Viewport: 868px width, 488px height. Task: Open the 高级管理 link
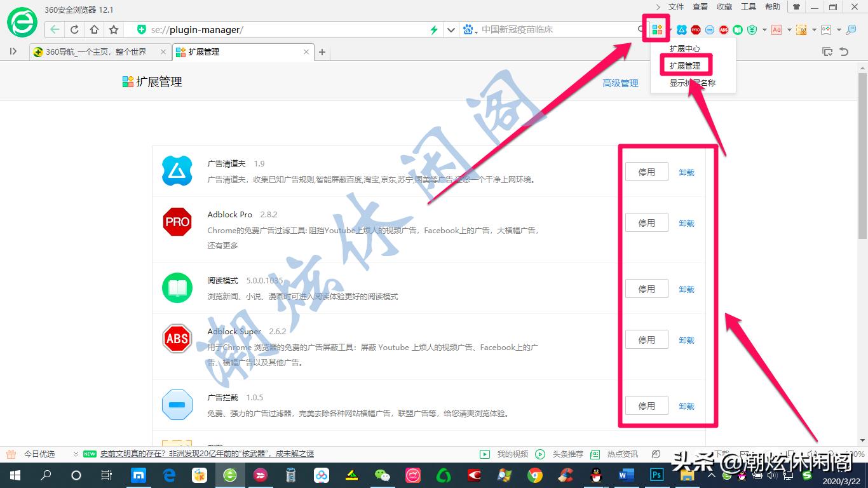620,83
